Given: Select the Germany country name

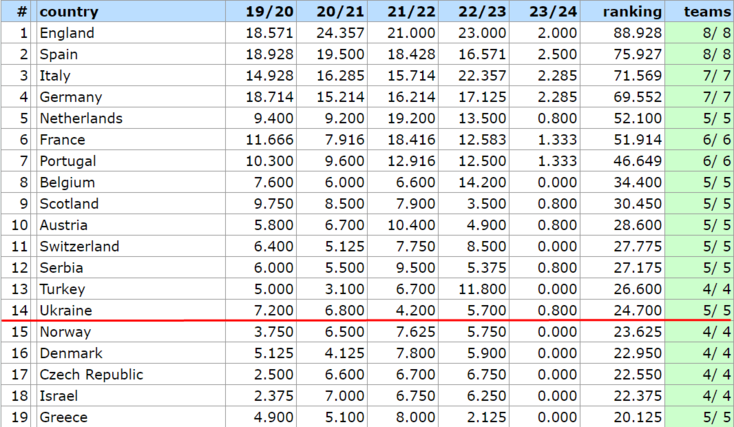Looking at the screenshot, I should (x=71, y=97).
